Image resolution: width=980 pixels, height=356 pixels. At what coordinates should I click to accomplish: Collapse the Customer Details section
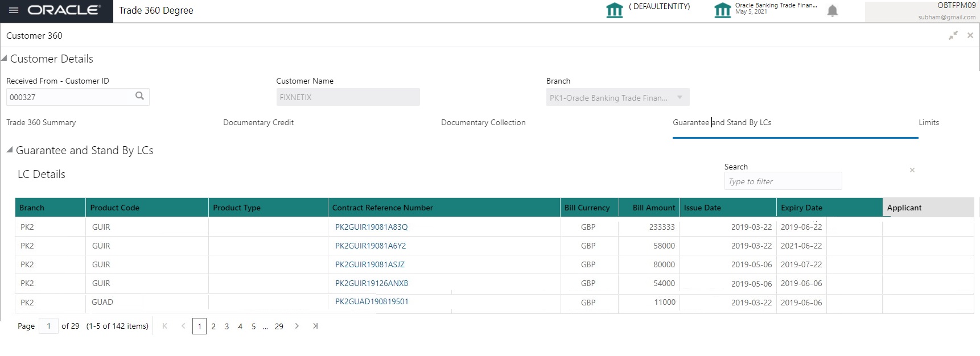click(4, 58)
